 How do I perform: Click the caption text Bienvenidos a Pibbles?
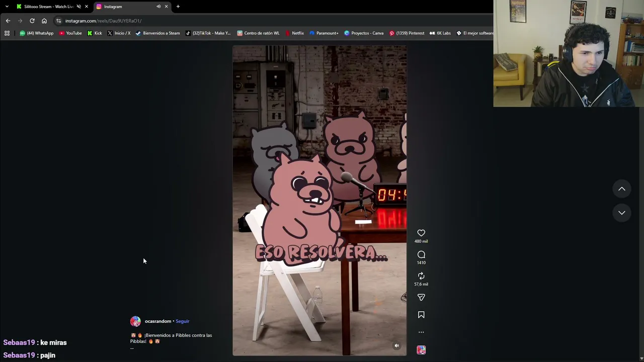click(x=171, y=338)
